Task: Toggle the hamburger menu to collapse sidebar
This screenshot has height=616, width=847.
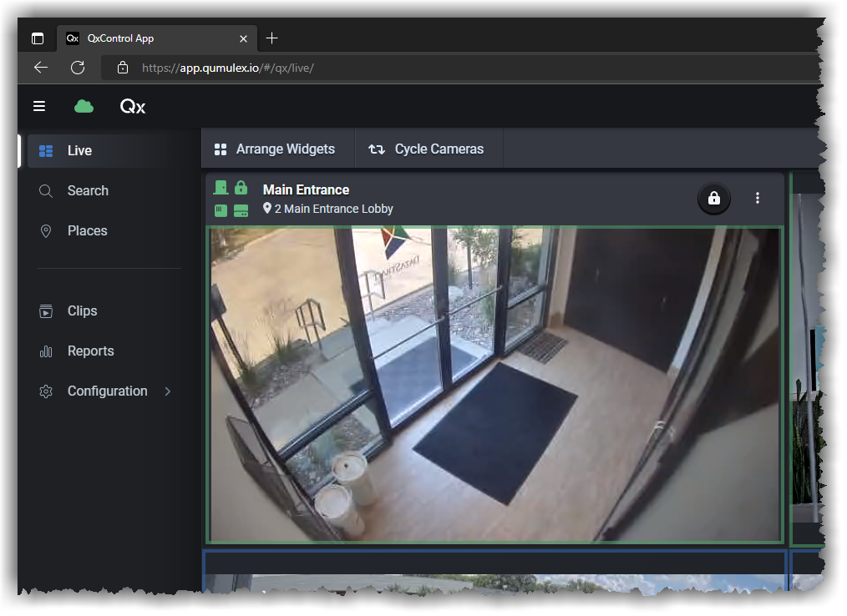Action: (x=39, y=107)
